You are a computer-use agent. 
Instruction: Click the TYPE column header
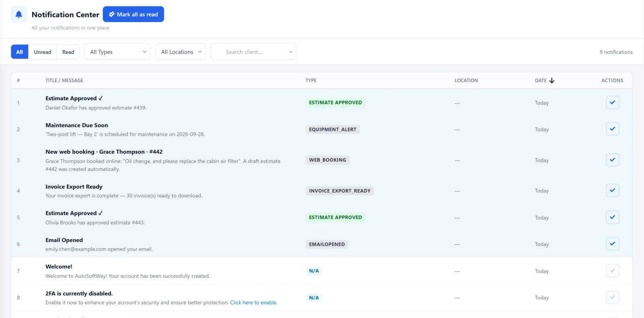tap(311, 81)
